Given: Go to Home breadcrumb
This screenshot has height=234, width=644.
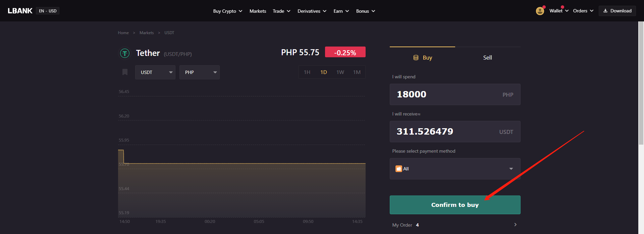Looking at the screenshot, I should point(123,33).
